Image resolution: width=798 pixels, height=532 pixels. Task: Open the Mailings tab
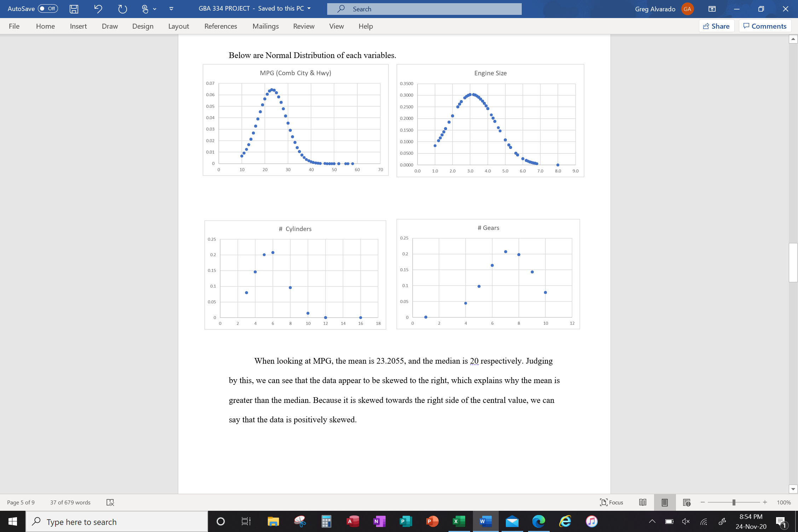click(x=265, y=26)
